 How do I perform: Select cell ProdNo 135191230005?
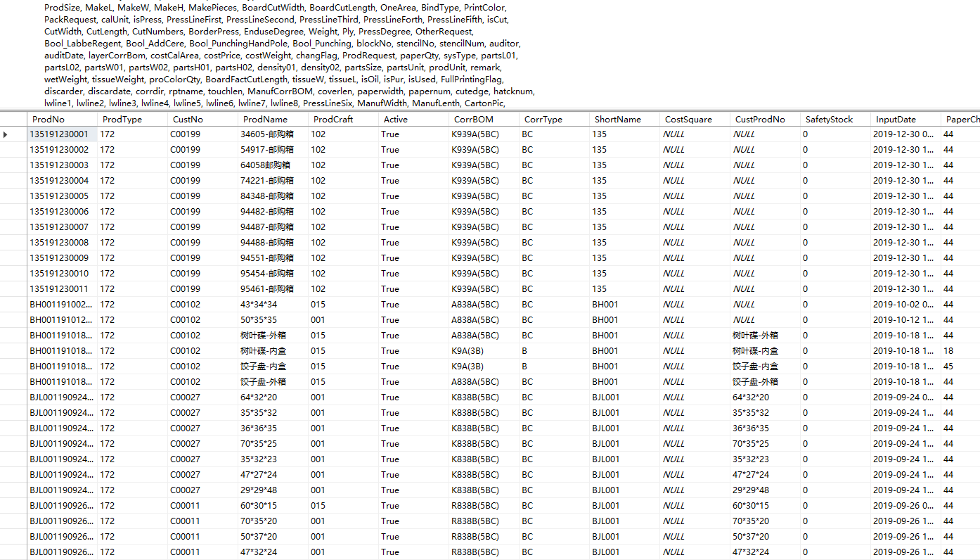pos(62,196)
